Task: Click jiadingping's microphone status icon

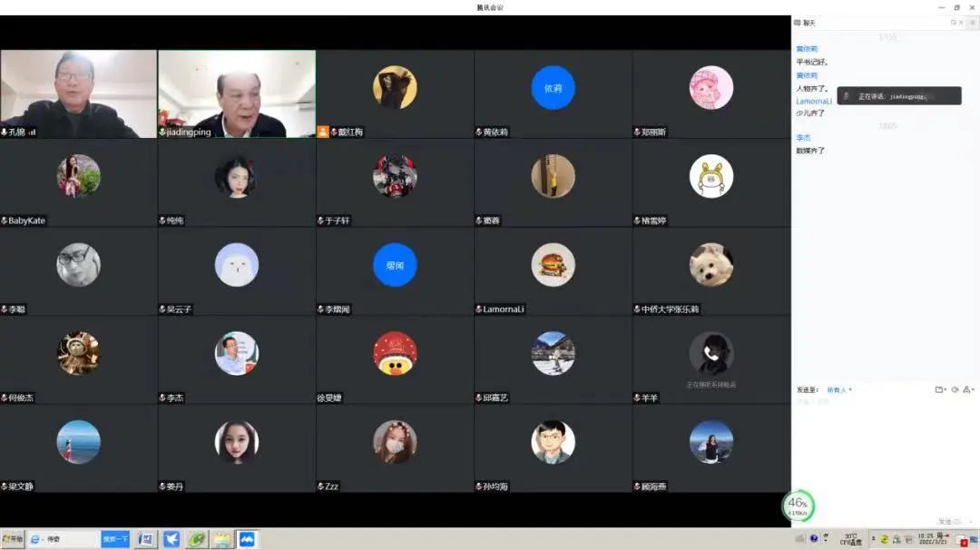Action: coord(162,133)
